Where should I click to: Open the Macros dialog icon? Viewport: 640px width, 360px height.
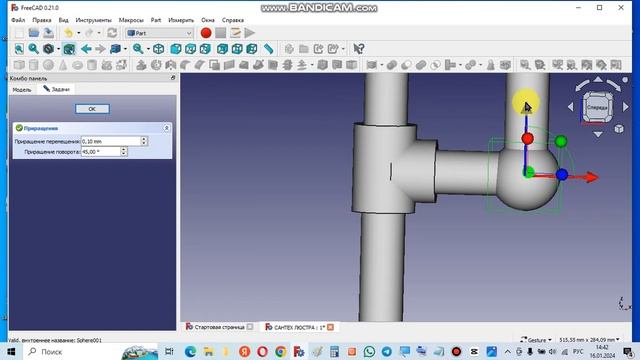pyautogui.click(x=235, y=33)
